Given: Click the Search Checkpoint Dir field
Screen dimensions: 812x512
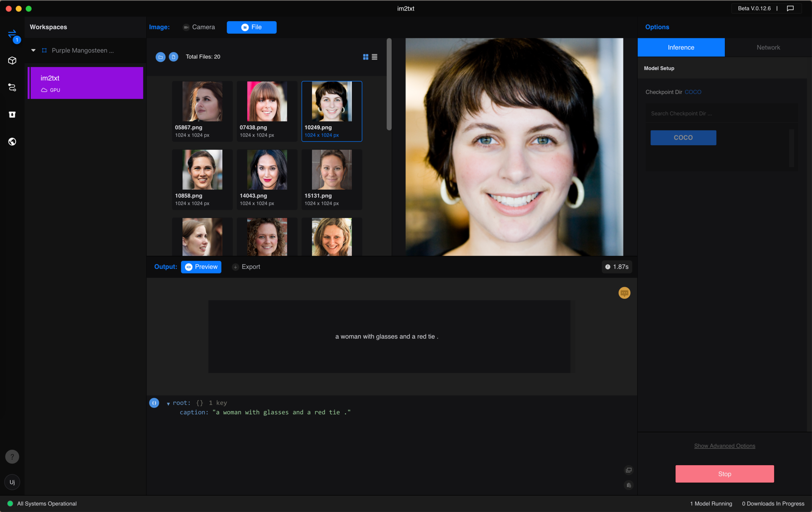Looking at the screenshot, I should (721, 113).
